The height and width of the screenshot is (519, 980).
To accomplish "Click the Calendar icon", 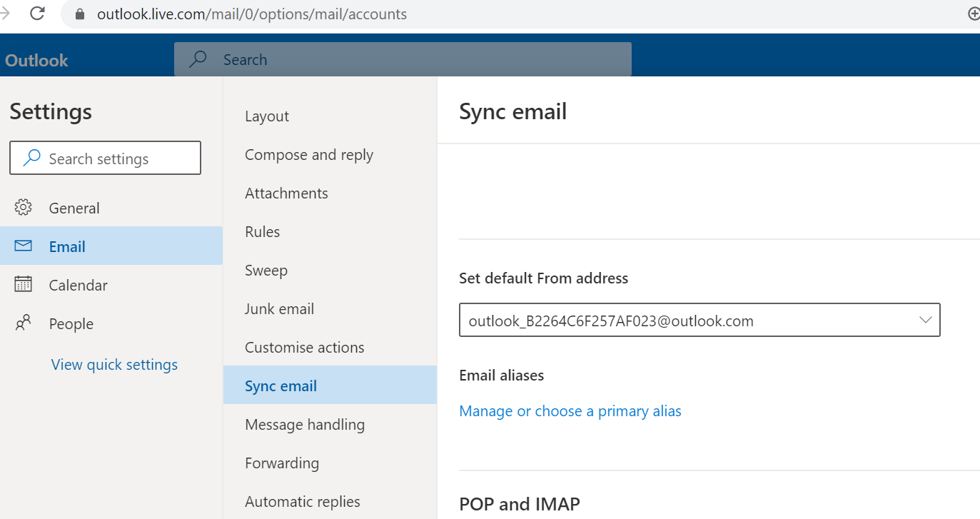I will (x=23, y=284).
